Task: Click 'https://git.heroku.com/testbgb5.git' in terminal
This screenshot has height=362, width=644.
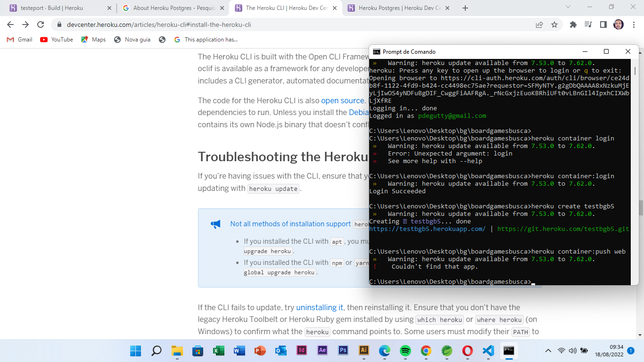Action: coord(563,229)
